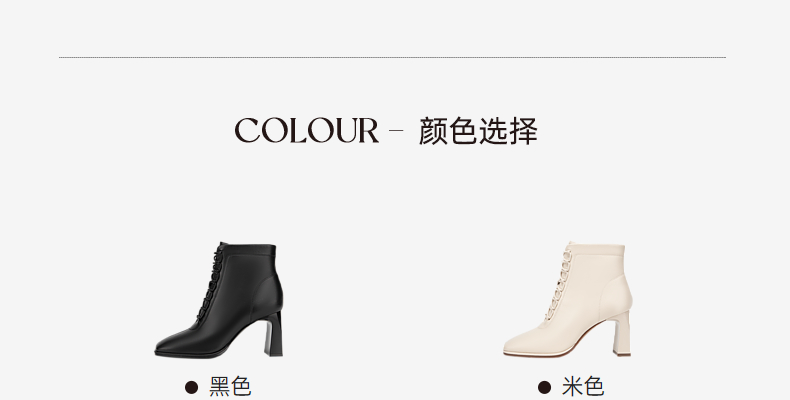Screen dimensions: 790x400
Task: Click the bullet dot beside 黑色
Action: pos(191,387)
